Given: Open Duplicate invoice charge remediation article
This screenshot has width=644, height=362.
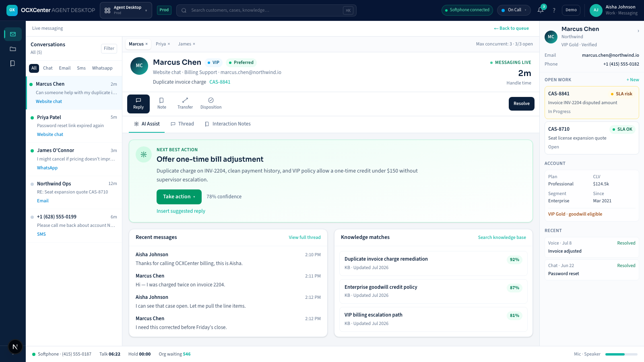Looking at the screenshot, I should click(433, 263).
